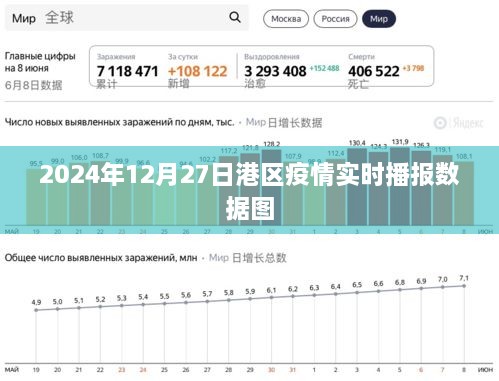Click the bar label 130.4
The width and height of the screenshot is (499, 381).
(x=357, y=143)
